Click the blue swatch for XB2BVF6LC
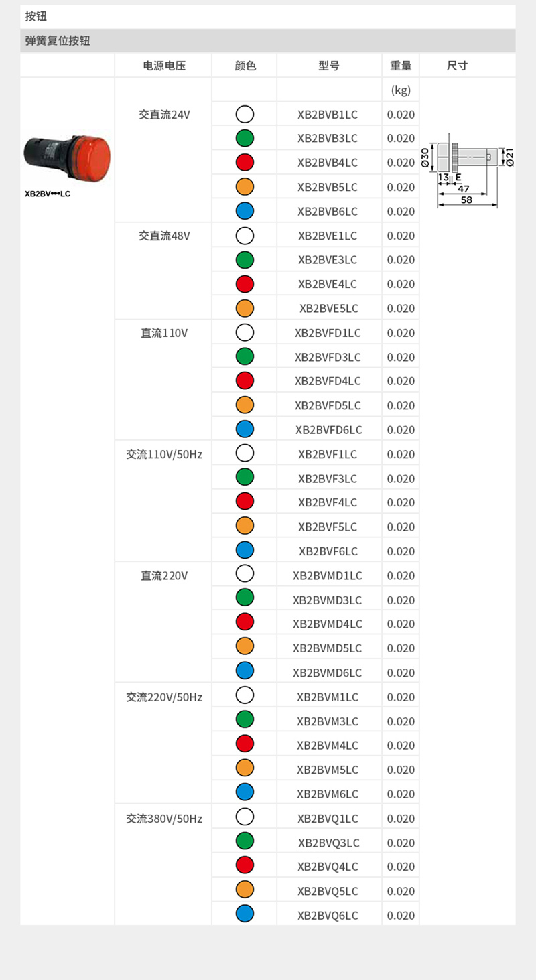This screenshot has width=536, height=980. click(245, 551)
